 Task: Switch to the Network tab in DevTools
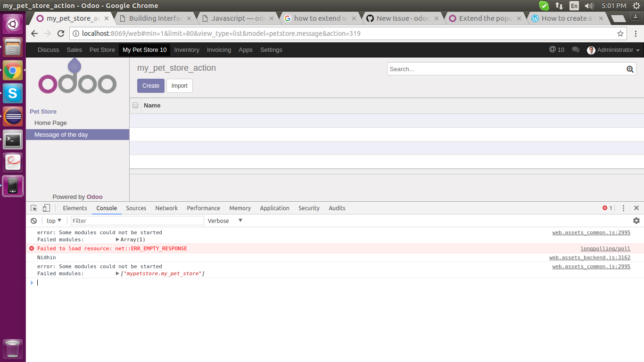[x=166, y=208]
